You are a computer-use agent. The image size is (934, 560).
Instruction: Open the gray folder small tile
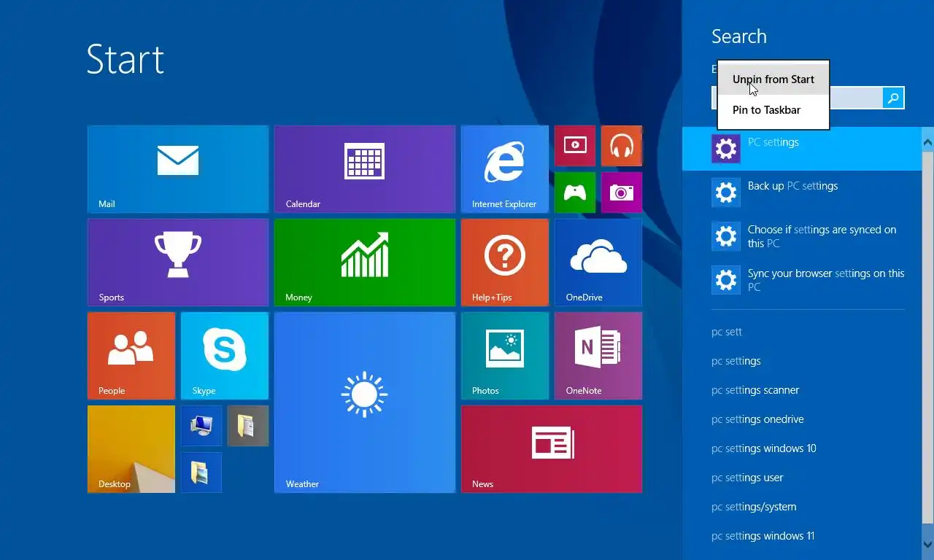point(248,426)
